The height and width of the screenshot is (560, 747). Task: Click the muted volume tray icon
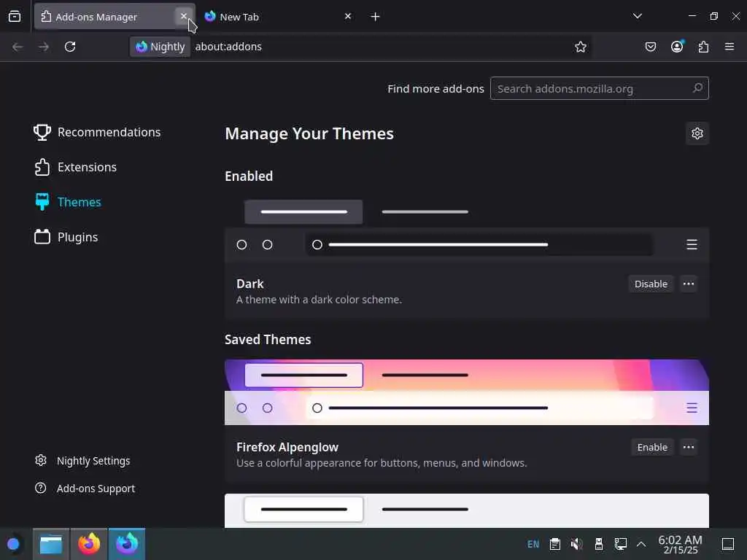click(576, 544)
